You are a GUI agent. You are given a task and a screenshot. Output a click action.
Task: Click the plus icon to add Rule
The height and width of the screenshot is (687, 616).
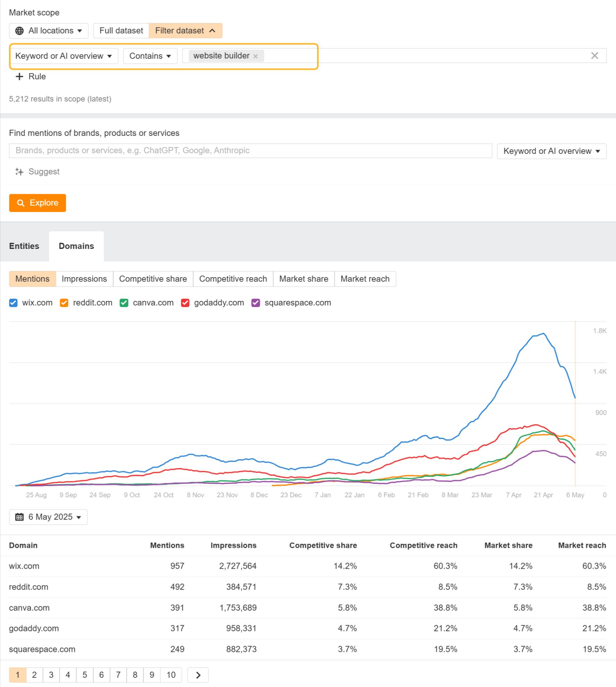[x=20, y=76]
